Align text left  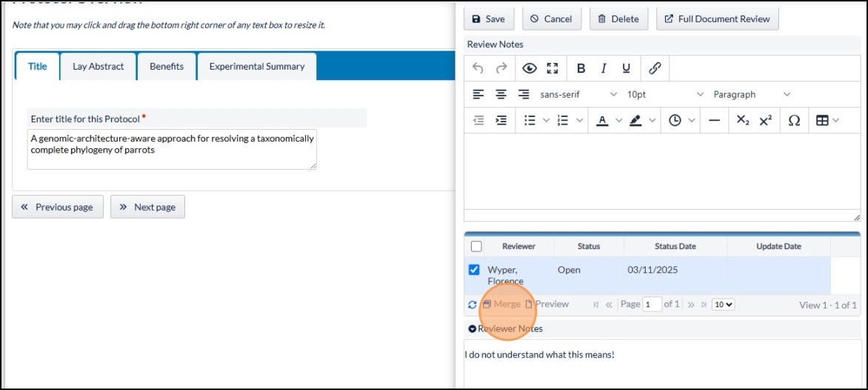pos(478,94)
